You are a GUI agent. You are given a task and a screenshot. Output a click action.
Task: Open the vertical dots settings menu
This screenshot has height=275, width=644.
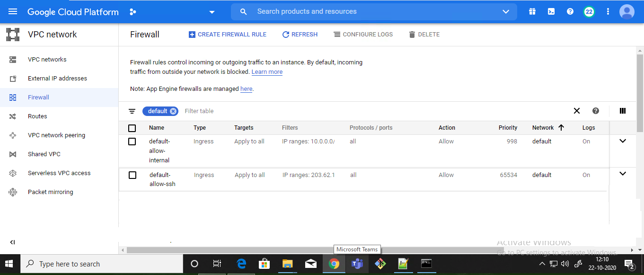click(x=608, y=12)
